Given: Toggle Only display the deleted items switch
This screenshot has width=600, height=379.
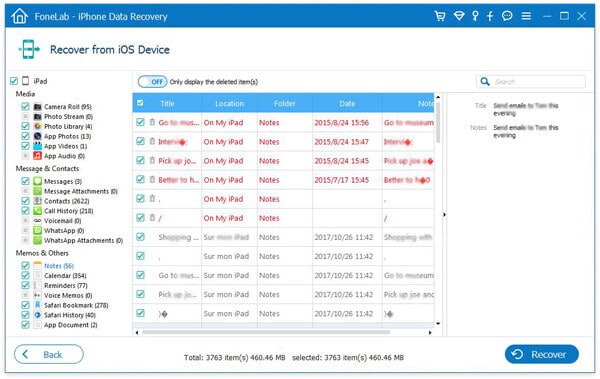Looking at the screenshot, I should [152, 82].
